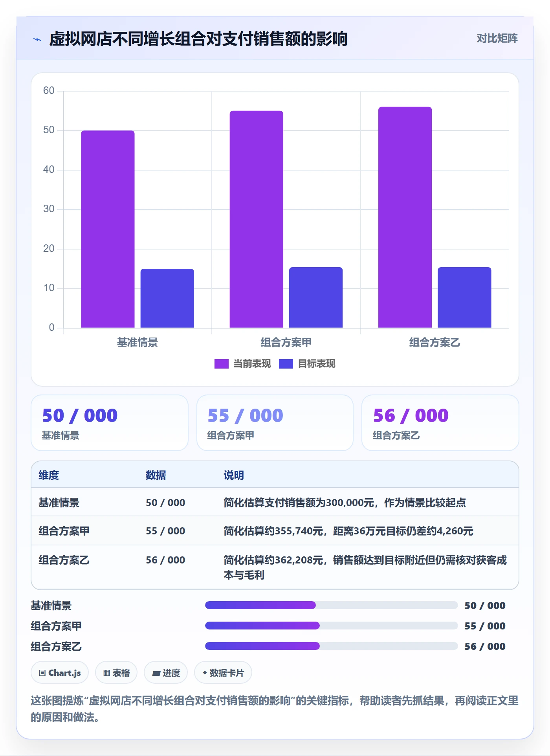Click the 组合方案甲 progress row label
Viewport: 550px width, 756px height.
[56, 626]
